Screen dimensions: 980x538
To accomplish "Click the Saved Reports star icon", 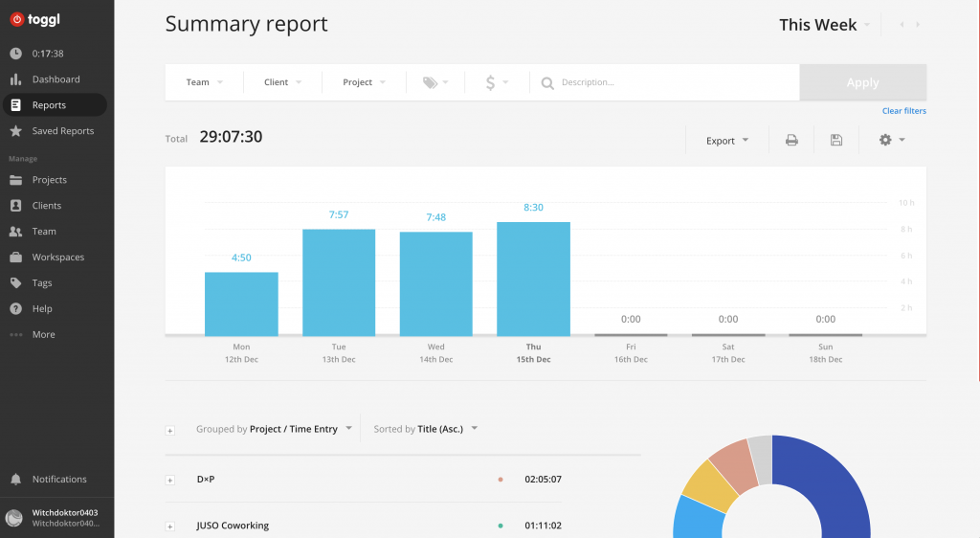I will pos(15,130).
